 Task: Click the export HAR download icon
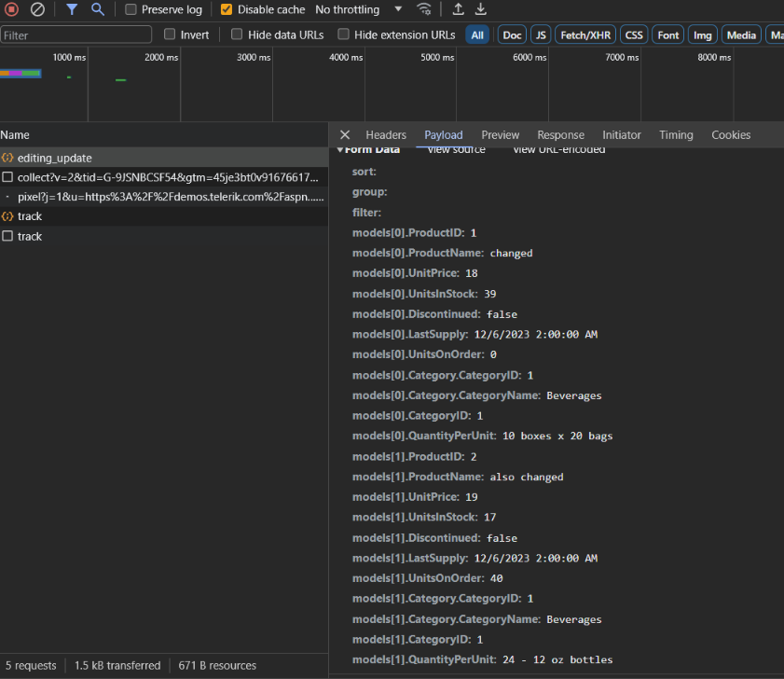click(481, 9)
